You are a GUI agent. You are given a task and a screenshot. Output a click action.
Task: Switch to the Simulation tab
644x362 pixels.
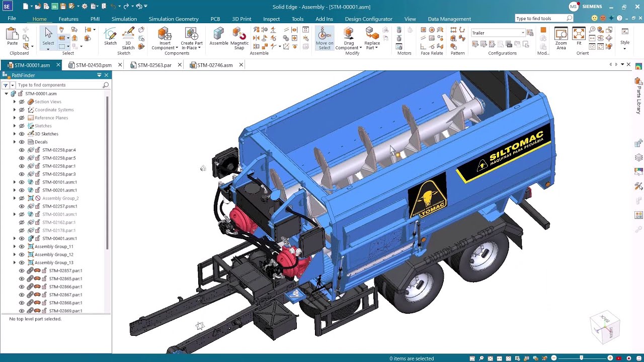click(x=124, y=19)
